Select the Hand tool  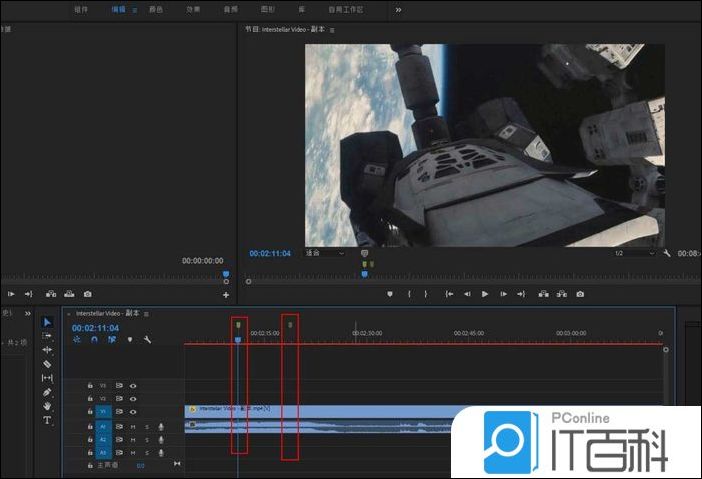[x=47, y=407]
